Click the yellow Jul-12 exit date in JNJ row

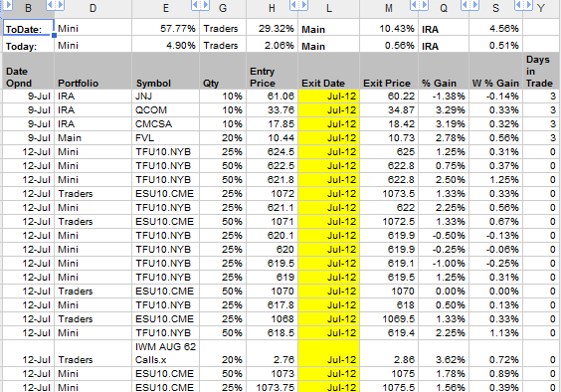coord(329,97)
